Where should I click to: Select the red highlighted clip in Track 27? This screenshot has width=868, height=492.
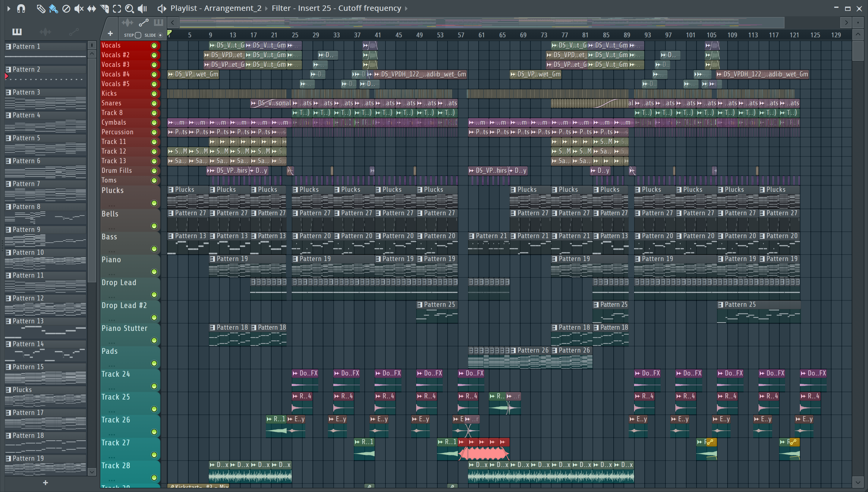[483, 450]
